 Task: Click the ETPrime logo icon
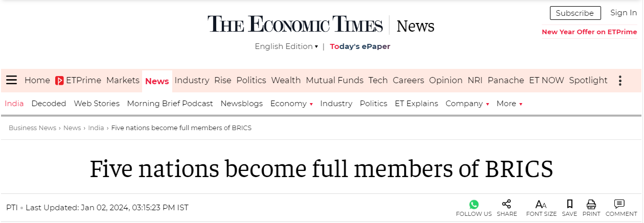(60, 81)
